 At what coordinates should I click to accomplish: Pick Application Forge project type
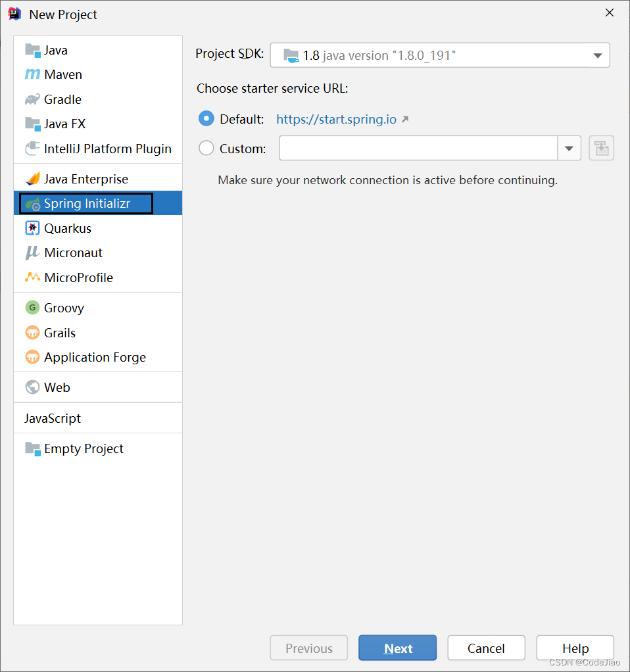[98, 357]
